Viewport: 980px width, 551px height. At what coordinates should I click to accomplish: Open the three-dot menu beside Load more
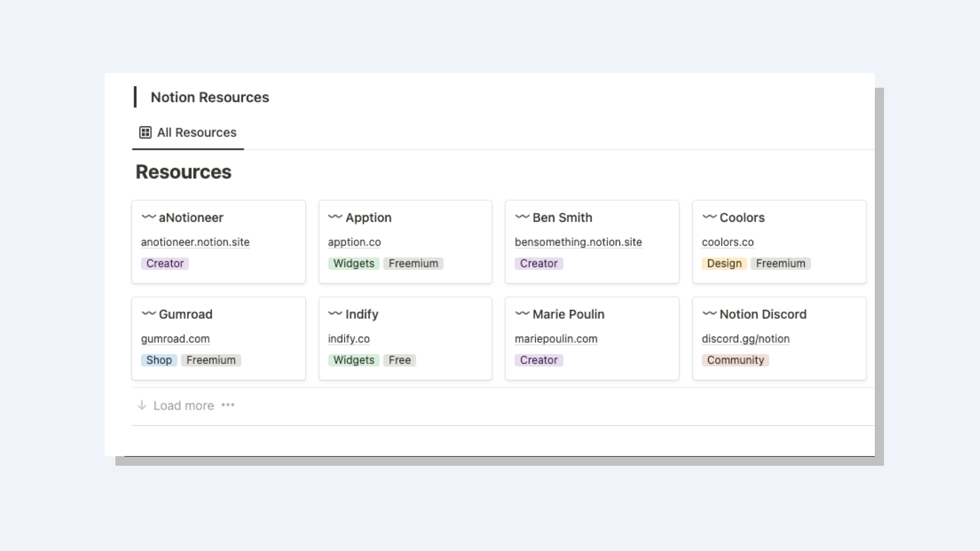(x=228, y=405)
